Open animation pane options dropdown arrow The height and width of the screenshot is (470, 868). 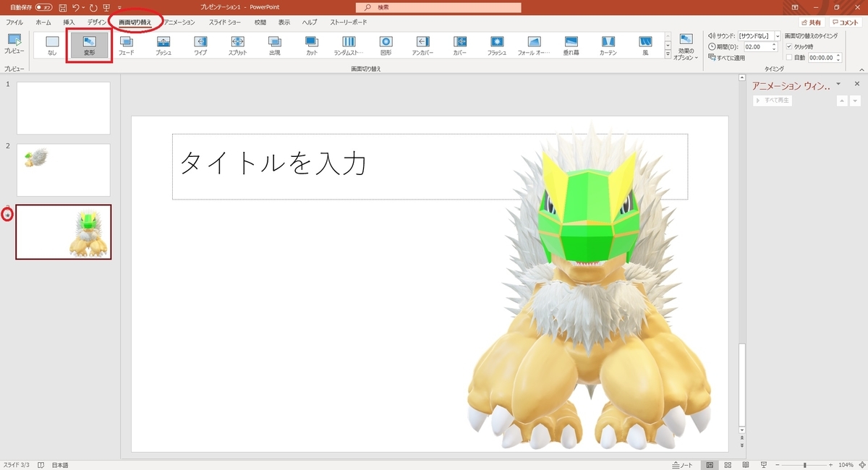[x=839, y=84]
